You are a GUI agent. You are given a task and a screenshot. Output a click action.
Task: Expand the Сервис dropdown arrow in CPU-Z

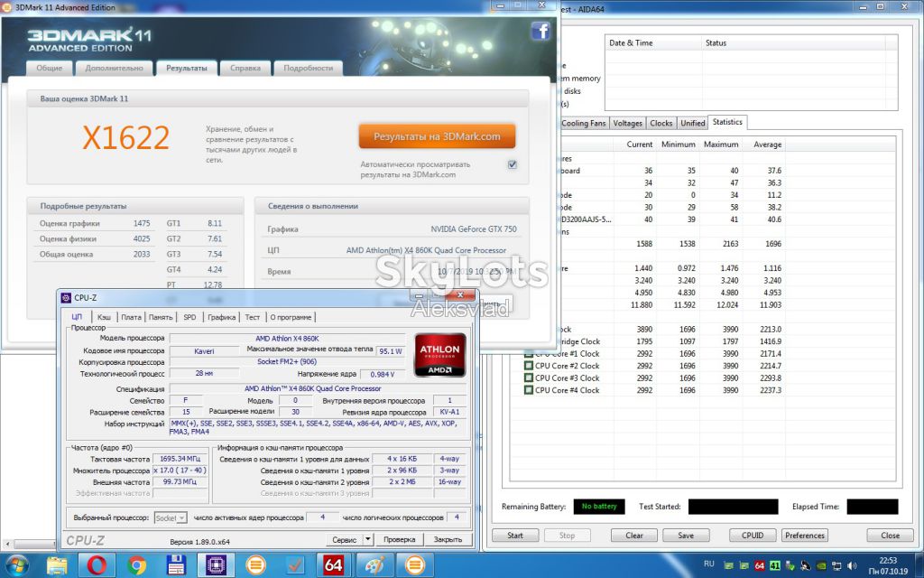pos(367,539)
